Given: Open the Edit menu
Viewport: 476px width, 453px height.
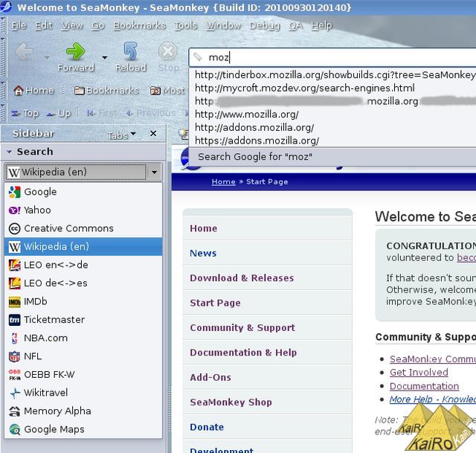Looking at the screenshot, I should 43,25.
